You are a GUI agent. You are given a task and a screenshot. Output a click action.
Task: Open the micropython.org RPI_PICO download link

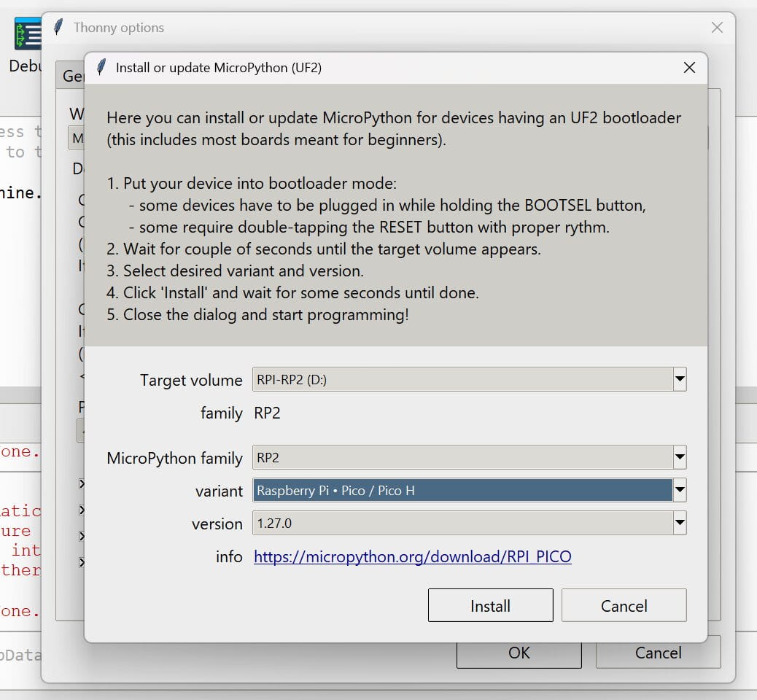[x=413, y=556]
